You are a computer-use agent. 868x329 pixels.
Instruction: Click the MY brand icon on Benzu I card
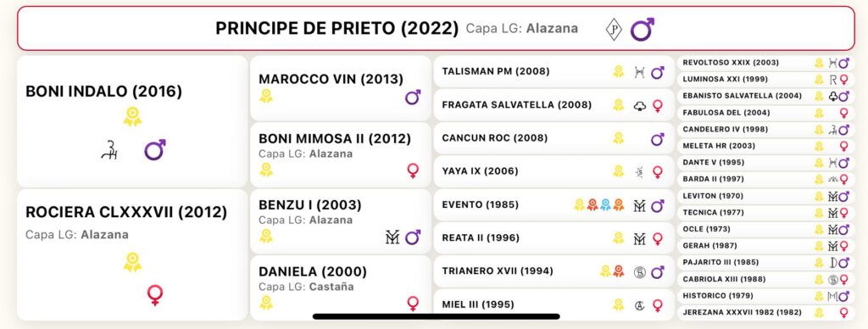coord(392,237)
